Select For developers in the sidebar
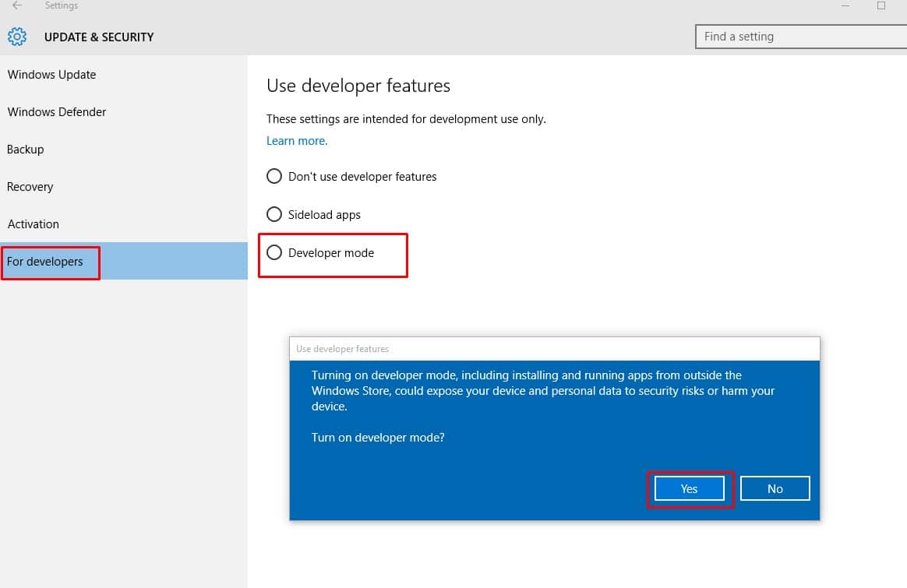 click(x=45, y=262)
